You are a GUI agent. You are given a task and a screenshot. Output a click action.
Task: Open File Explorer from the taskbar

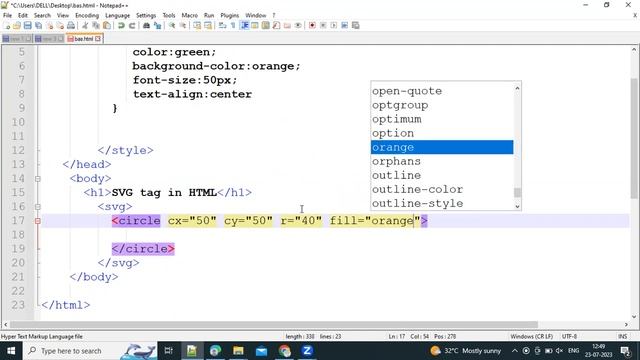[x=238, y=351]
